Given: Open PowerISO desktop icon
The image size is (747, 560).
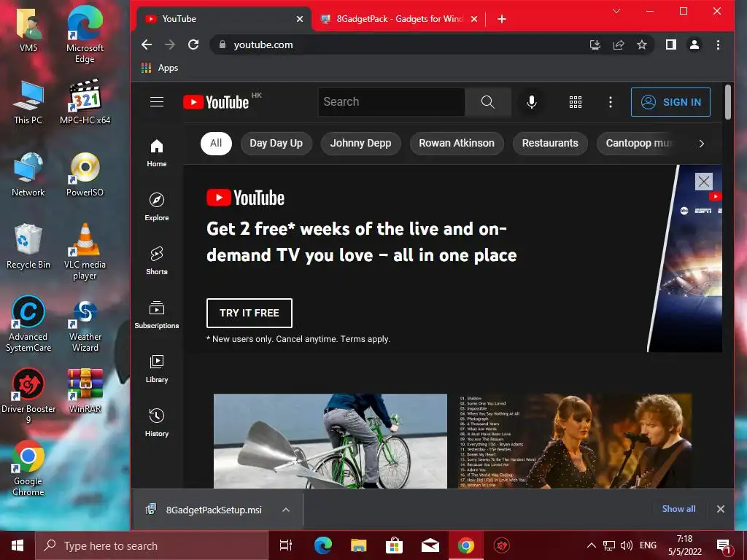Looking at the screenshot, I should click(x=85, y=174).
